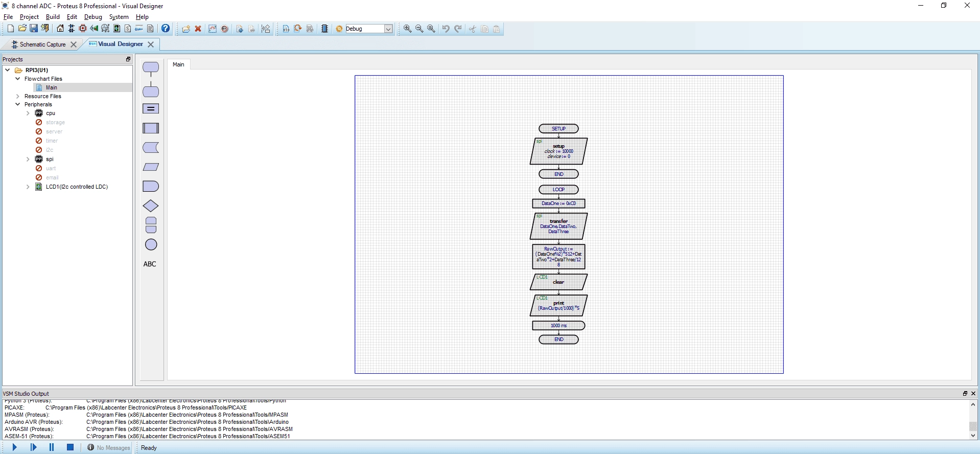Open the Edit menu
Screen dimensions: 980x454
point(72,17)
